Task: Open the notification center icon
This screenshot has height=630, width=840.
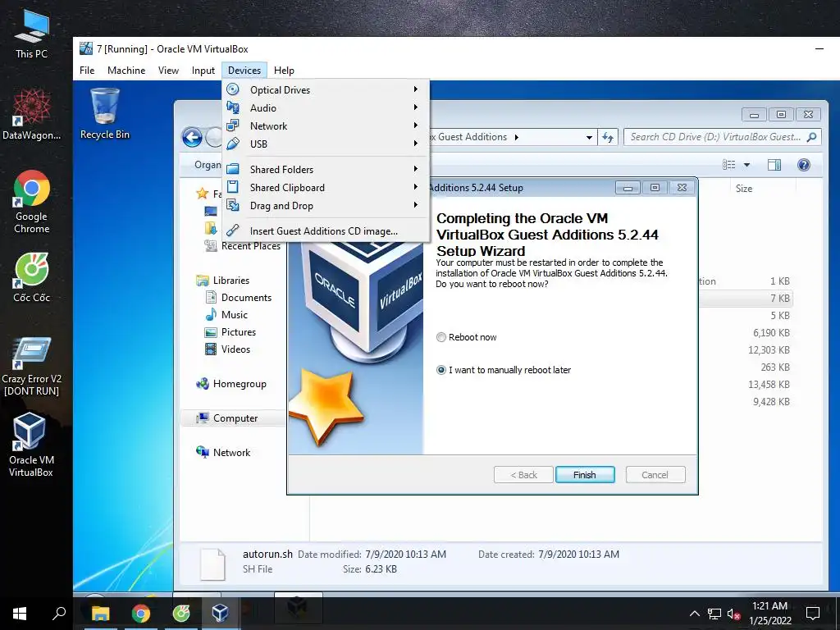Action: pos(813,613)
